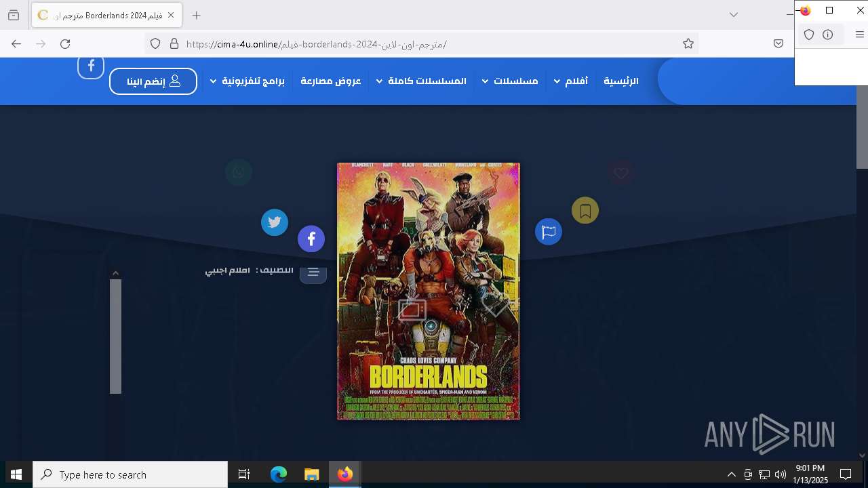
Task: Open the الرئيسية home menu item
Action: [621, 81]
